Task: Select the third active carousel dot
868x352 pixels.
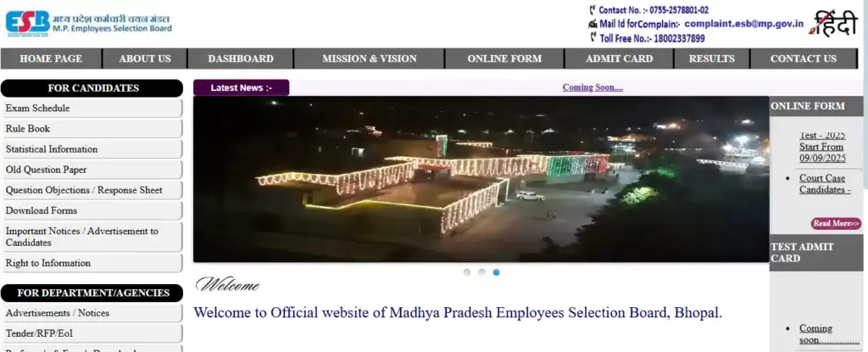Action: coord(496,272)
